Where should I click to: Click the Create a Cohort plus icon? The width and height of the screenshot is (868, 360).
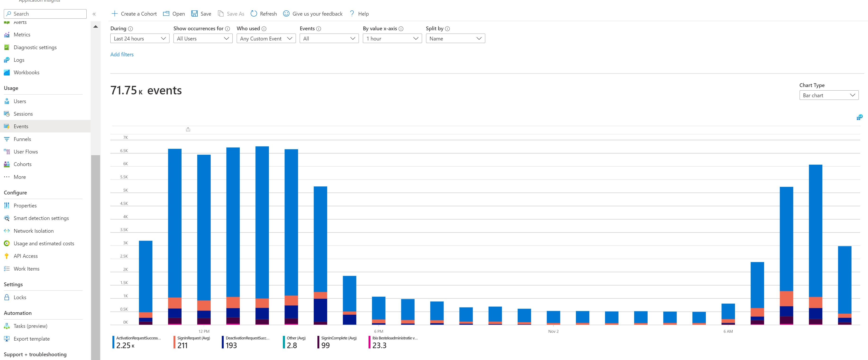[x=114, y=13]
